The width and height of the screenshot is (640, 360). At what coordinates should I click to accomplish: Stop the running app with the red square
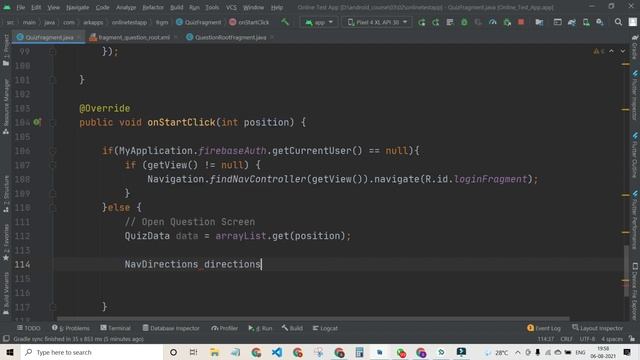(521, 22)
